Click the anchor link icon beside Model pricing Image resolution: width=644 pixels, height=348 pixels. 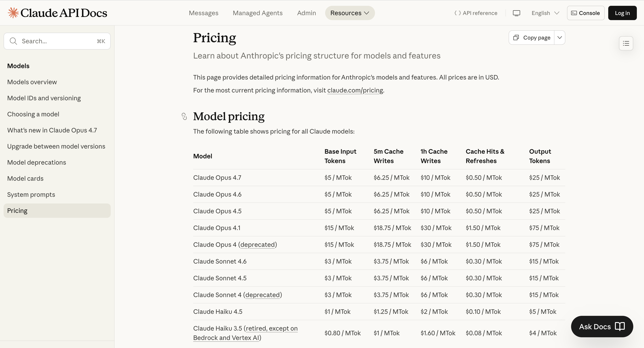pos(184,116)
